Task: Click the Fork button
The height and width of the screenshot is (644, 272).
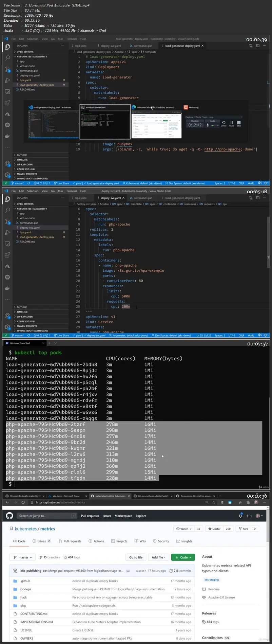Action: (243, 529)
